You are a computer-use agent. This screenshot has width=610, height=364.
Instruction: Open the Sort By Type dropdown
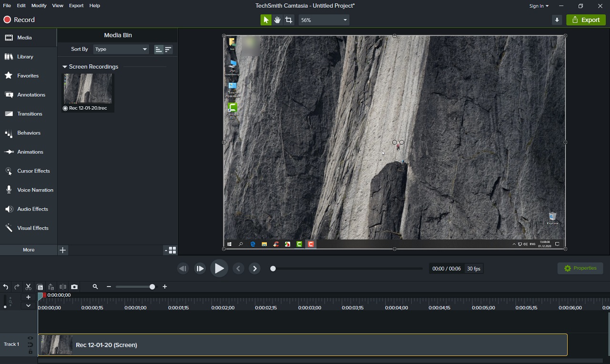(x=121, y=49)
